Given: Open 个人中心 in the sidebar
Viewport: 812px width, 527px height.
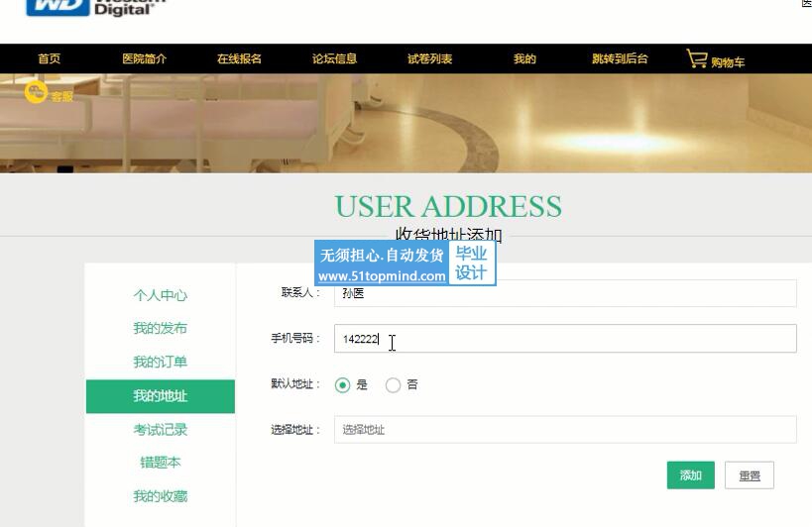Looking at the screenshot, I should click(x=160, y=295).
